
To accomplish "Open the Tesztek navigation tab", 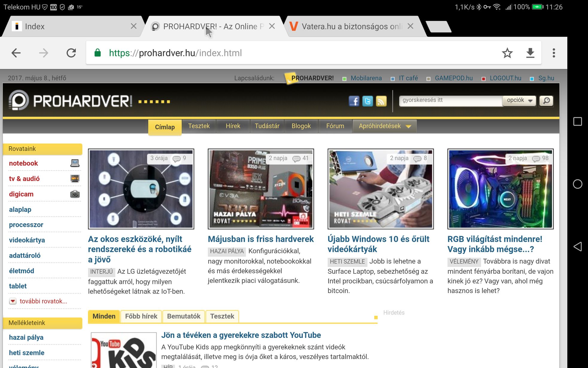I will click(x=199, y=126).
